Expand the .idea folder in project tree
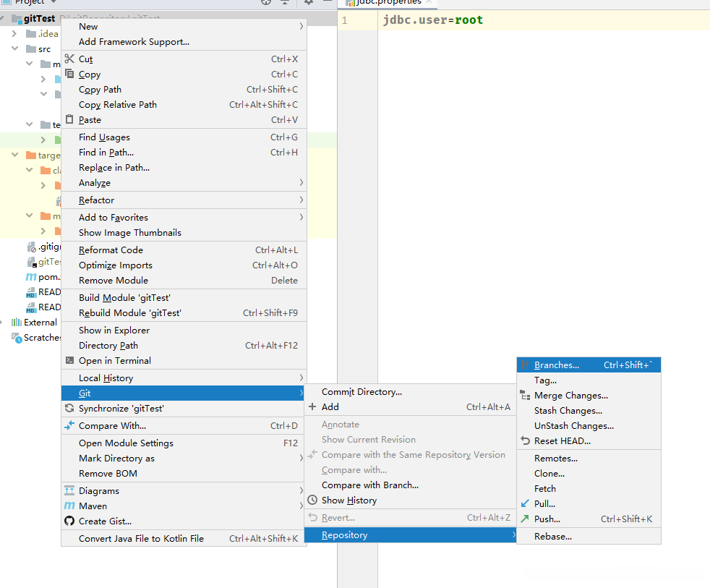Screen dimensions: 710x588 point(14,33)
